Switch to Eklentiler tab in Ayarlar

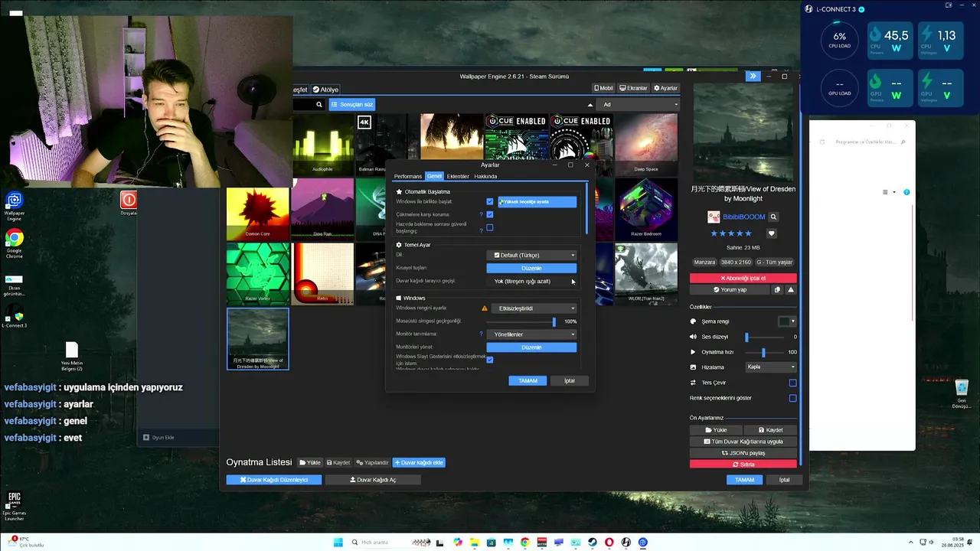pos(458,176)
